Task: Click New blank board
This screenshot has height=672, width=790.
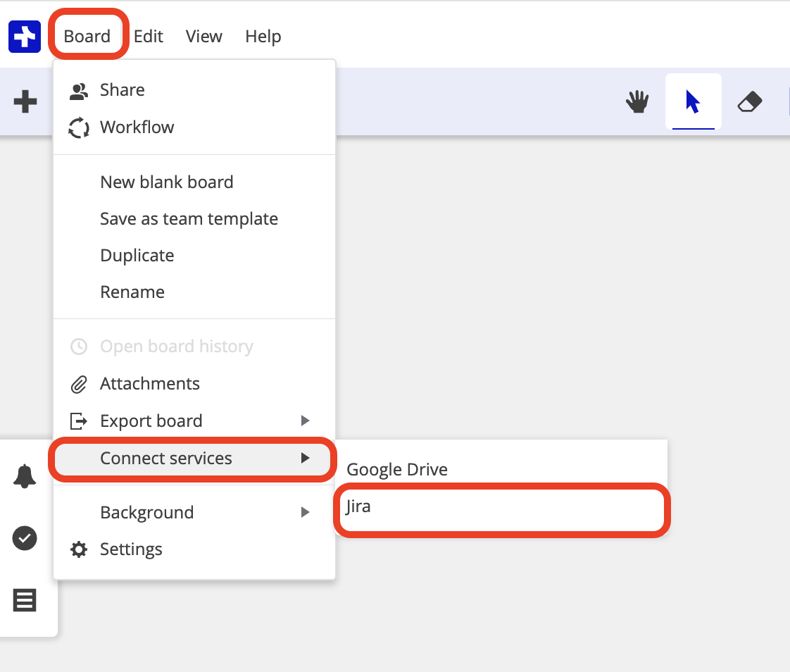Action: tap(167, 182)
